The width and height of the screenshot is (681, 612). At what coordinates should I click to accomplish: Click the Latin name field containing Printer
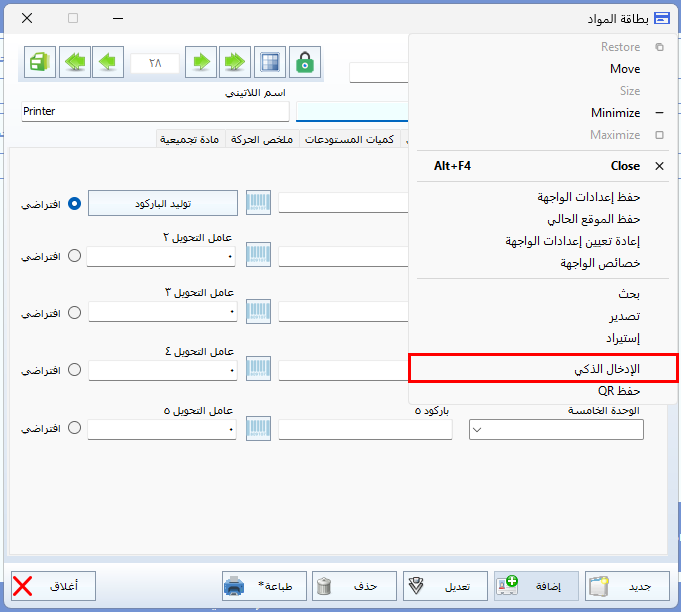pos(155,111)
